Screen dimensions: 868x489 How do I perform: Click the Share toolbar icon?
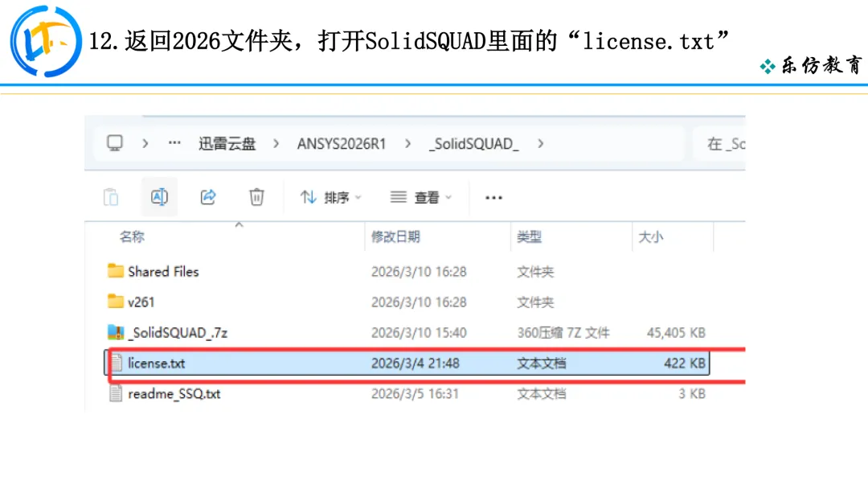point(208,196)
